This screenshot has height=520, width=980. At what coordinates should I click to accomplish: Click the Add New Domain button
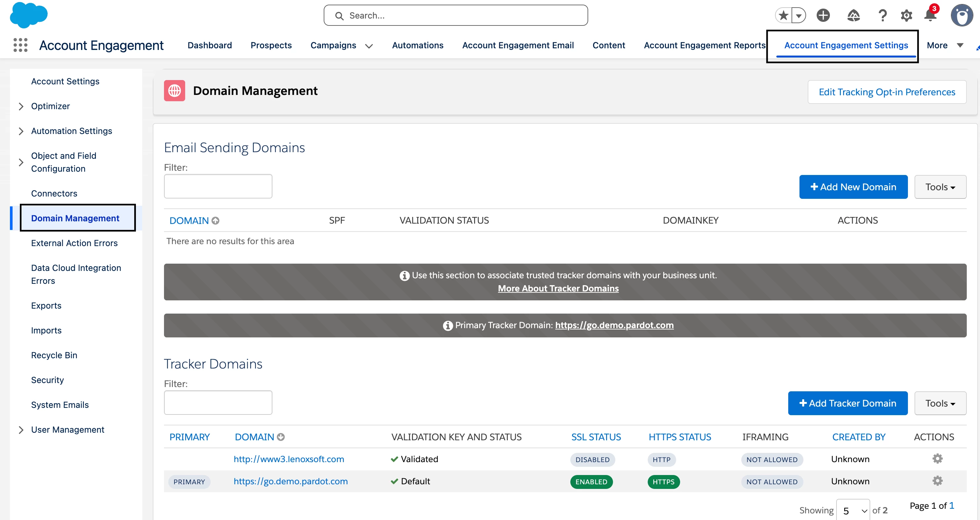(853, 187)
